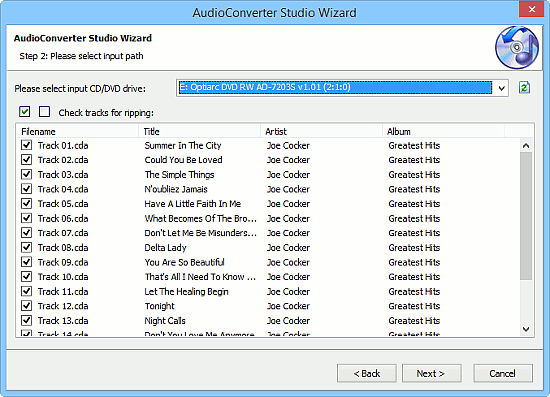Sort by Filename column header
Image resolution: width=550 pixels, height=397 pixels.
click(77, 132)
